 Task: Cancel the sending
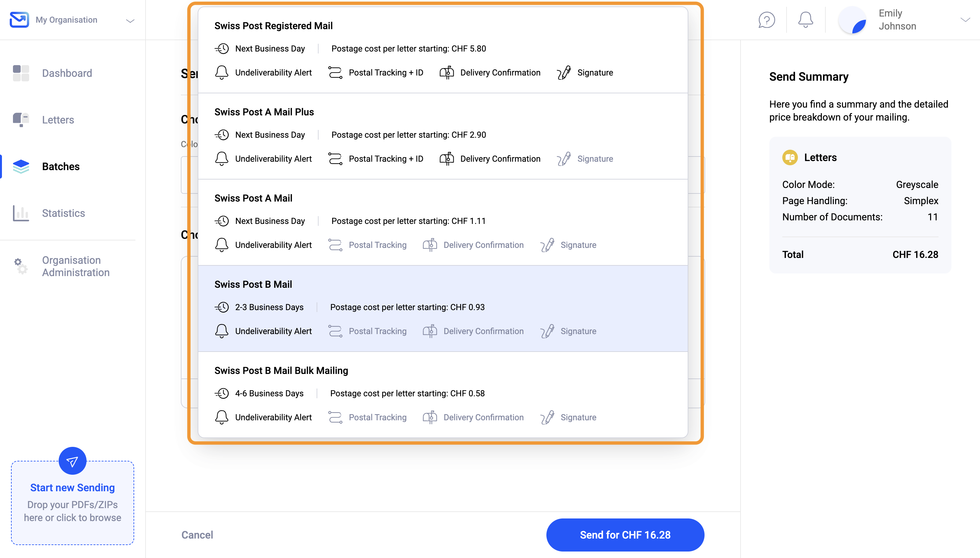pos(197,535)
